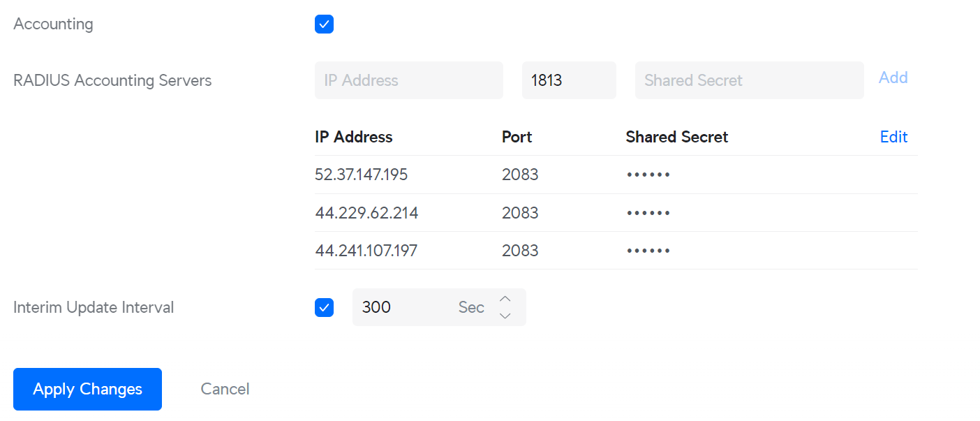This screenshot has height=421, width=980.
Task: Uncheck the Accounting checkbox
Action: point(324,24)
